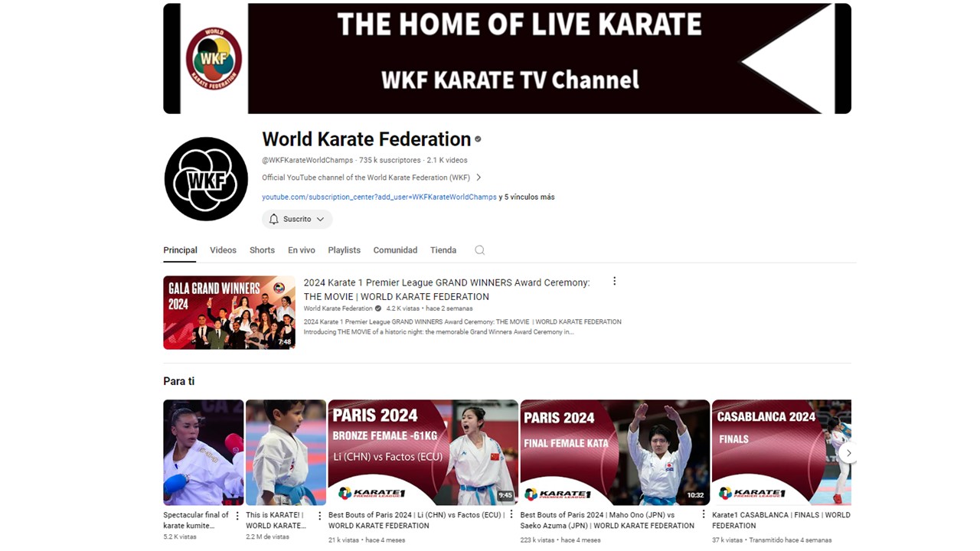Open the channel search magnifier icon
The height and width of the screenshot is (551, 980).
pyautogui.click(x=479, y=250)
